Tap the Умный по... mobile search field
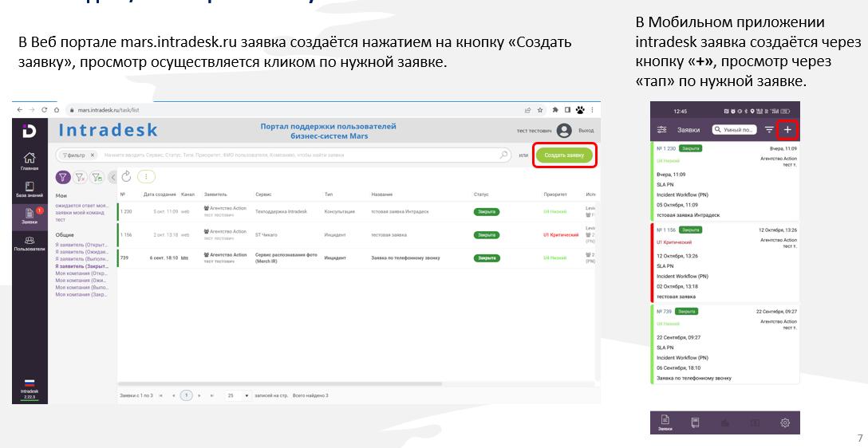 [734, 130]
